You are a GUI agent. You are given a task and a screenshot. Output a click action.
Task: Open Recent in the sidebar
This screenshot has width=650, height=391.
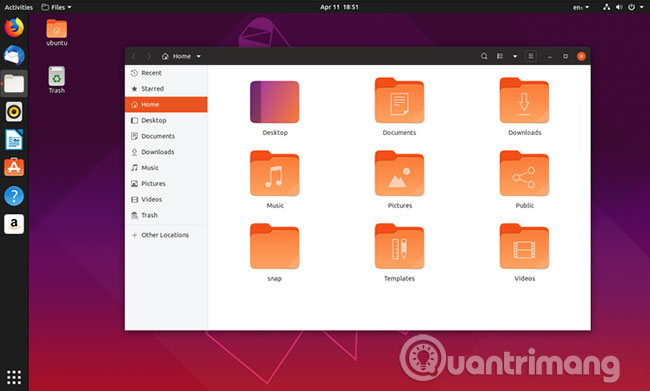click(166, 73)
